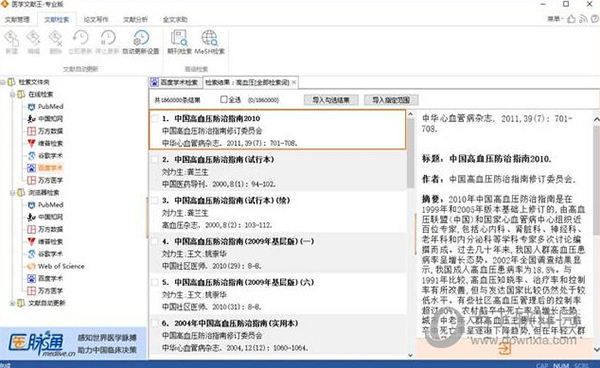Collapse the 浏览器检索 tree node
600x368 pixels.
pos(13,192)
